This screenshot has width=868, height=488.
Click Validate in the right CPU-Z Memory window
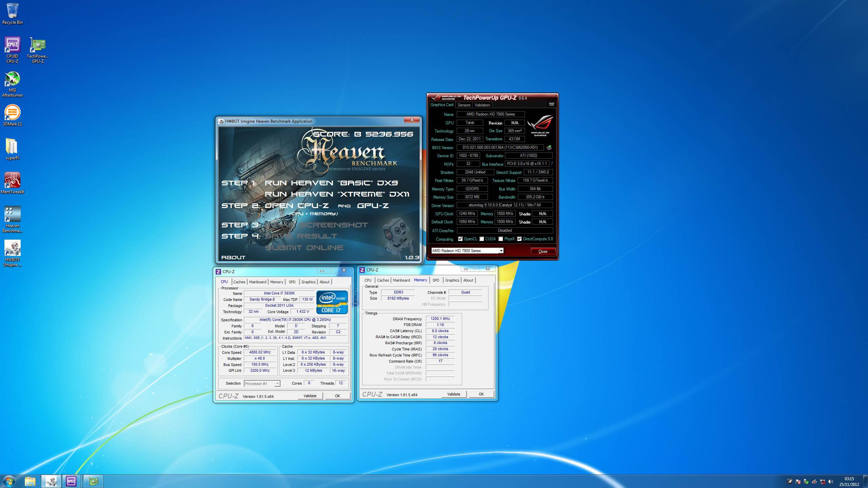click(x=454, y=394)
